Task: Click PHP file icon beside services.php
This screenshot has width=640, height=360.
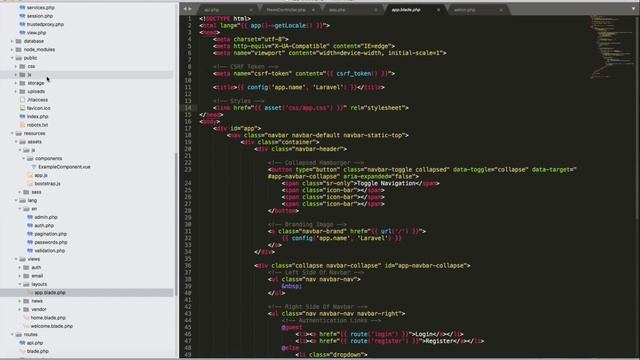Action: [22, 7]
